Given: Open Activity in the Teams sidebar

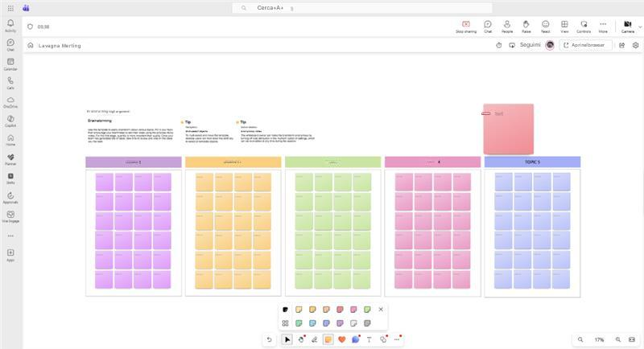Looking at the screenshot, I should (10, 26).
